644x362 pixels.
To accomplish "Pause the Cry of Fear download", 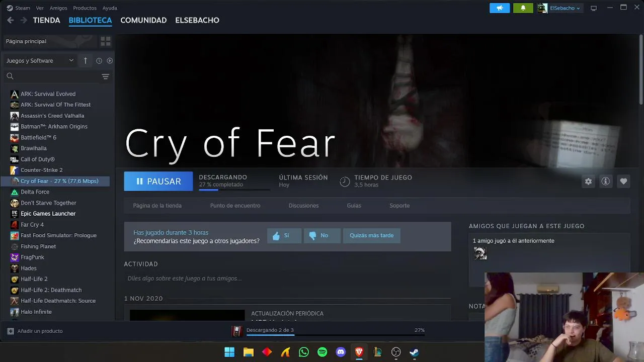I will pyautogui.click(x=158, y=182).
